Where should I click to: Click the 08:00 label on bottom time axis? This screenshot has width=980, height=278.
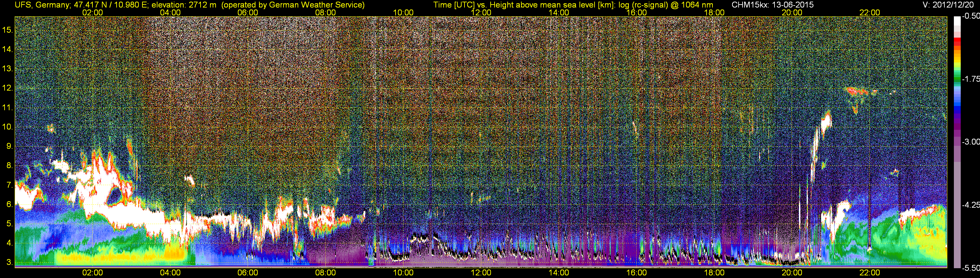coord(326,273)
